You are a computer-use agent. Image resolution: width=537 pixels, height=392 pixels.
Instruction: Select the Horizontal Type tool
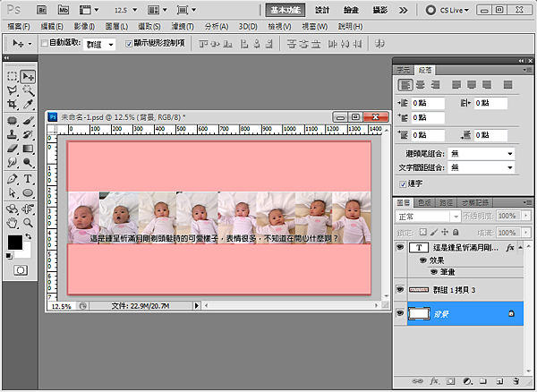28,178
